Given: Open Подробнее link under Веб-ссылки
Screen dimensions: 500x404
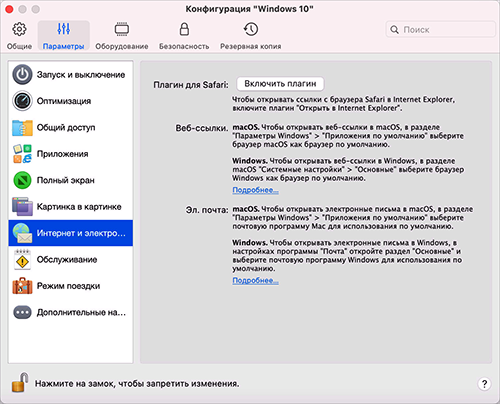Looking at the screenshot, I should [255, 190].
